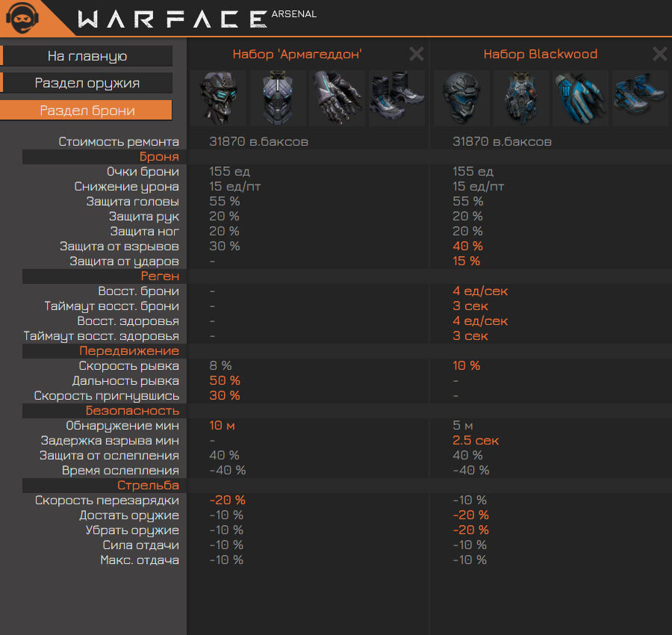Viewport: 672px width, 635px height.
Task: Click the Скорость перезарядки label
Action: tap(107, 501)
